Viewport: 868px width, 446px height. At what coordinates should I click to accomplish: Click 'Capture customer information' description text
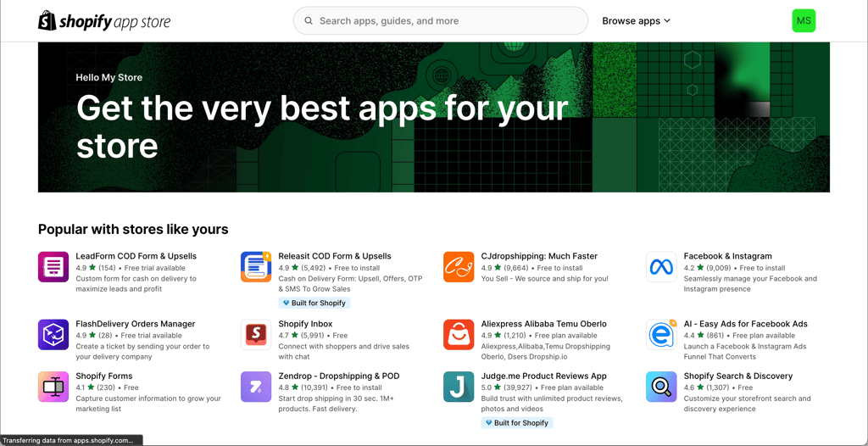148,404
